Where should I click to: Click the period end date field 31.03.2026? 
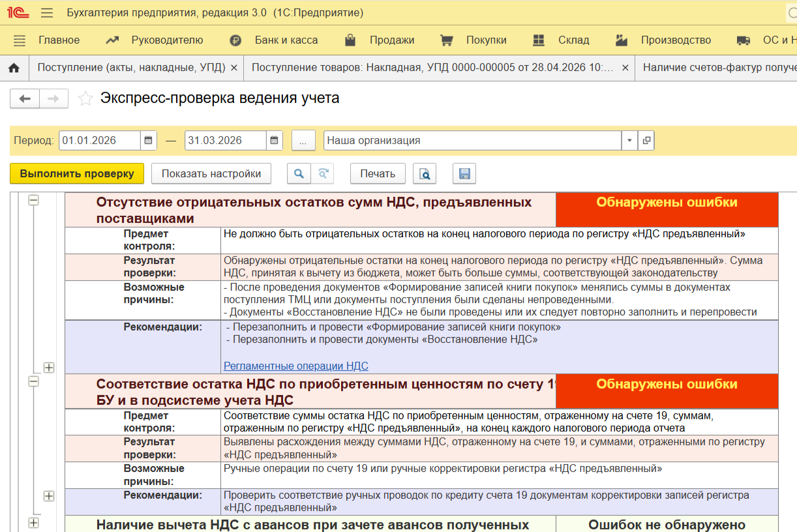pos(226,140)
